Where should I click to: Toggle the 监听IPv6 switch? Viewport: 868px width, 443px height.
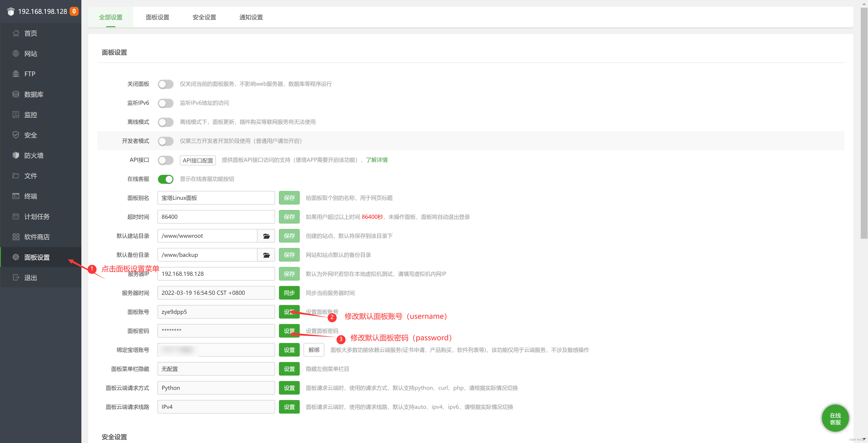(165, 103)
